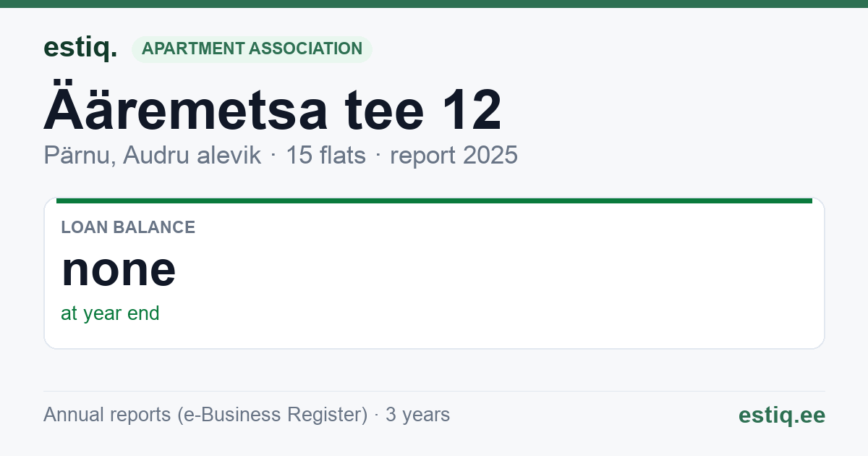This screenshot has height=456, width=868.
Task: Click the 15 flats label
Action: 325,155
